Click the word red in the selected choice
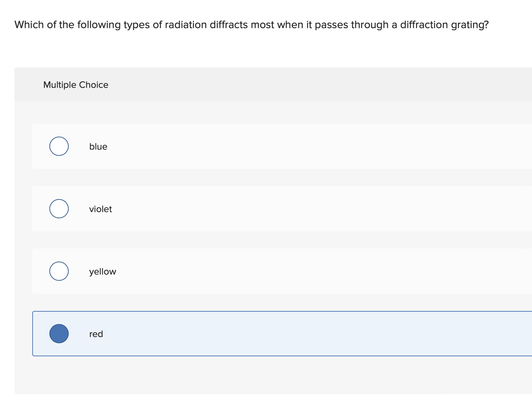 tap(96, 334)
